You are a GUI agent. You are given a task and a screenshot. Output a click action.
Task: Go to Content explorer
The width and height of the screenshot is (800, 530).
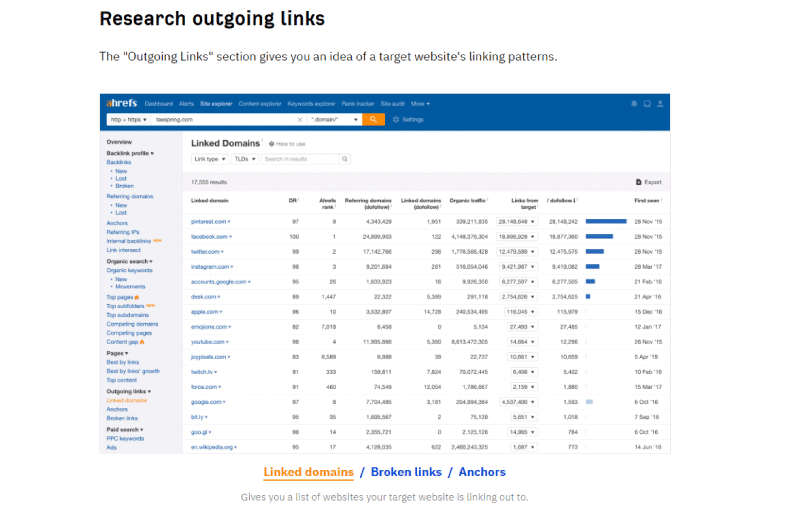coord(260,104)
